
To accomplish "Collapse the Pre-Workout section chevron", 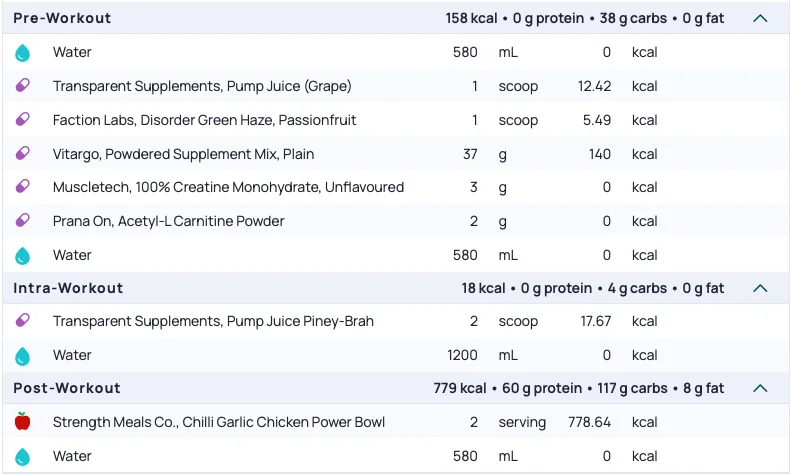I will 760,18.
